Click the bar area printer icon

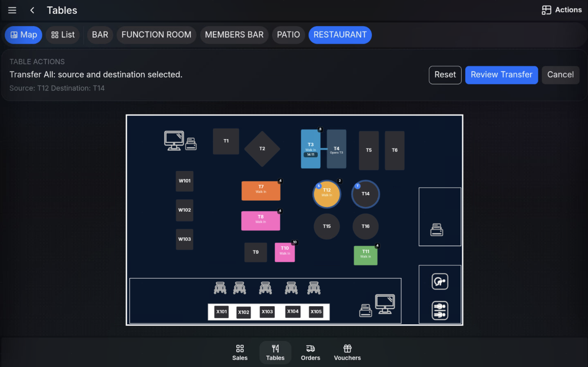click(x=365, y=311)
